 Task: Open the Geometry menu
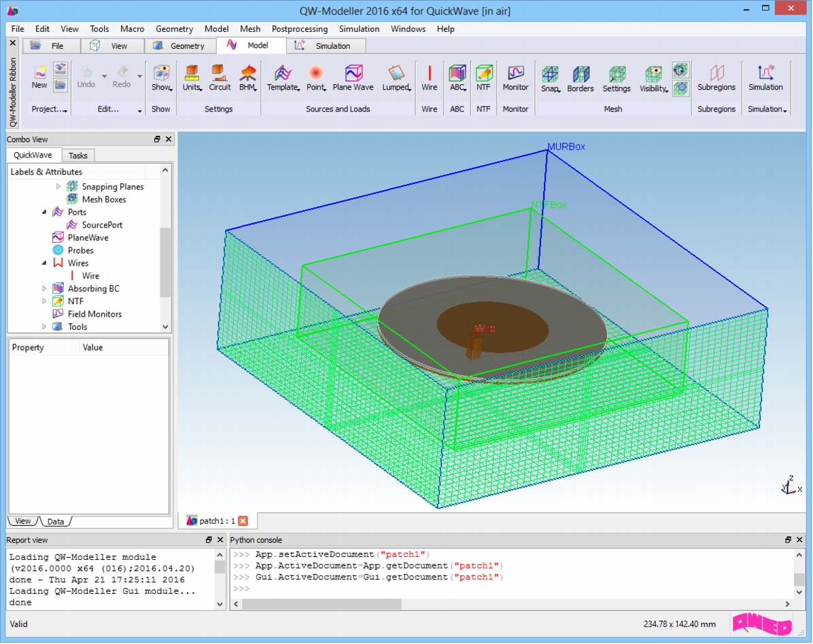coord(174,29)
